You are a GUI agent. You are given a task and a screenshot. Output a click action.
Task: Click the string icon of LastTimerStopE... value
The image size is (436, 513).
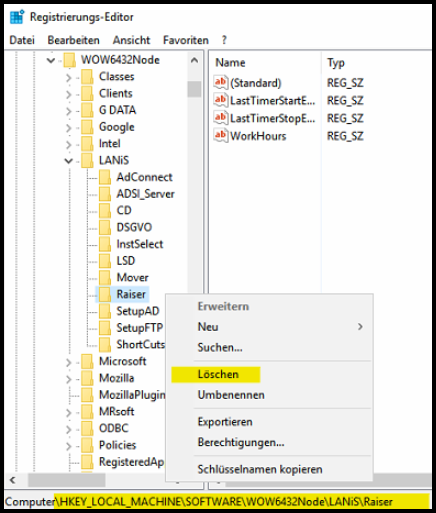(221, 118)
